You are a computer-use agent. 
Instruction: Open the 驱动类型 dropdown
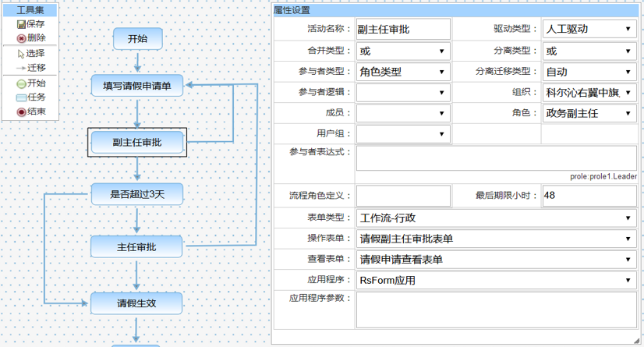[x=589, y=29]
